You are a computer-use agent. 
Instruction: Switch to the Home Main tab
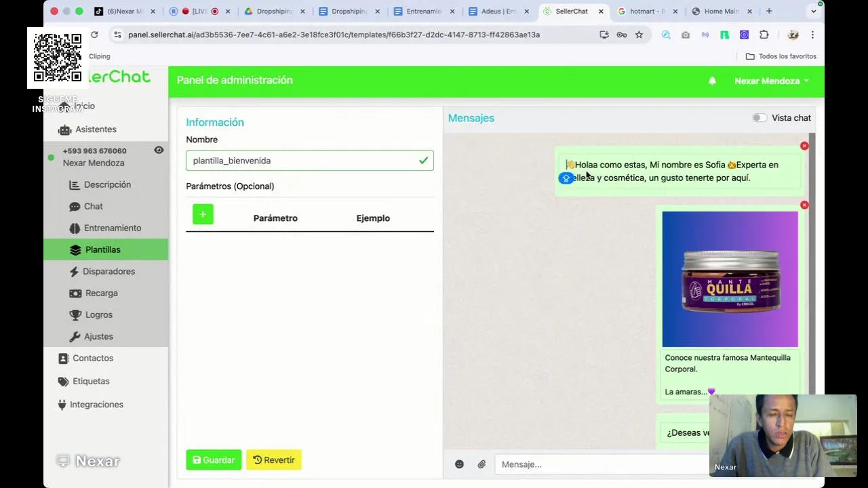[722, 11]
